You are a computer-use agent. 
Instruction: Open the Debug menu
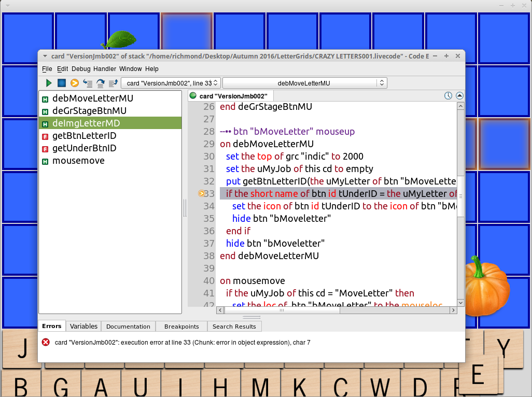(81, 69)
